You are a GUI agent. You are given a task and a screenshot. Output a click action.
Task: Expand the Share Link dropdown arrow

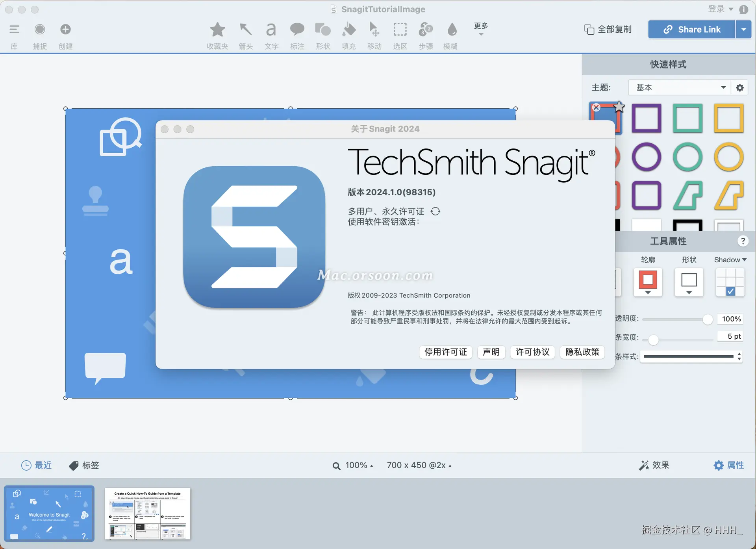[743, 30]
